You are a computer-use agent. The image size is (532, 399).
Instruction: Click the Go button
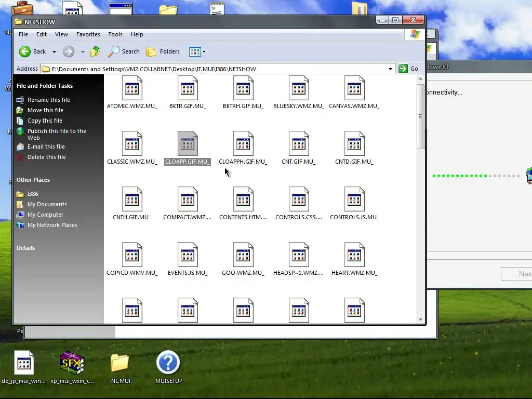[408, 69]
